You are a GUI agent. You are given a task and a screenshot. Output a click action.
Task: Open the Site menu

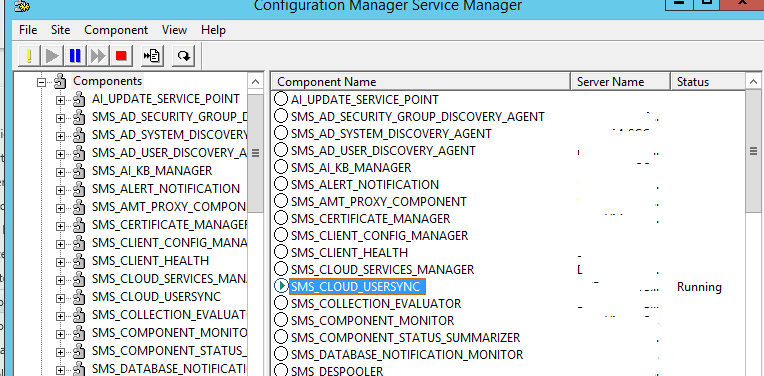pyautogui.click(x=60, y=30)
